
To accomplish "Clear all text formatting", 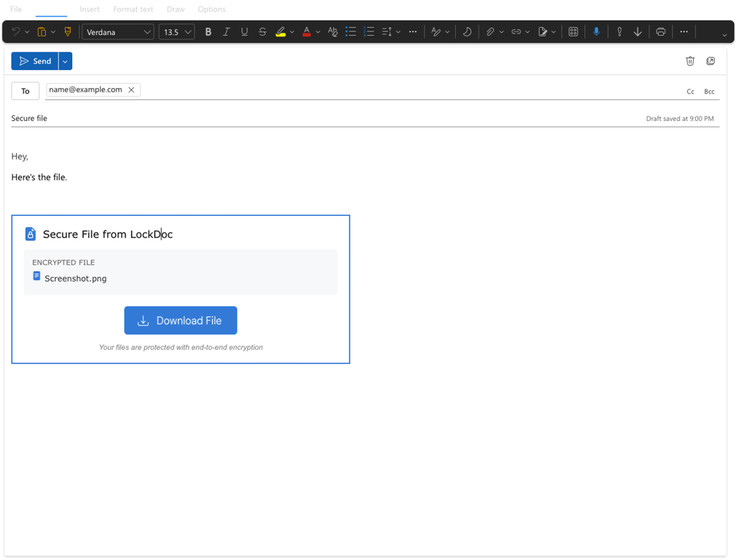I will coord(332,31).
